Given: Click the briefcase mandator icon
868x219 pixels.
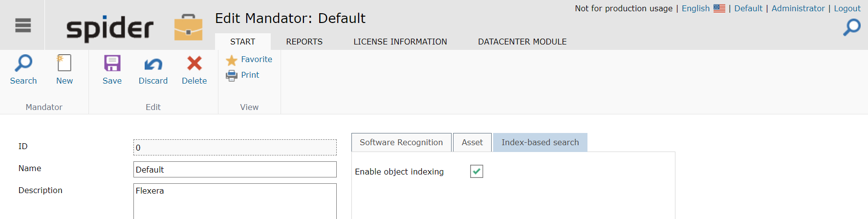Looking at the screenshot, I should (x=188, y=28).
